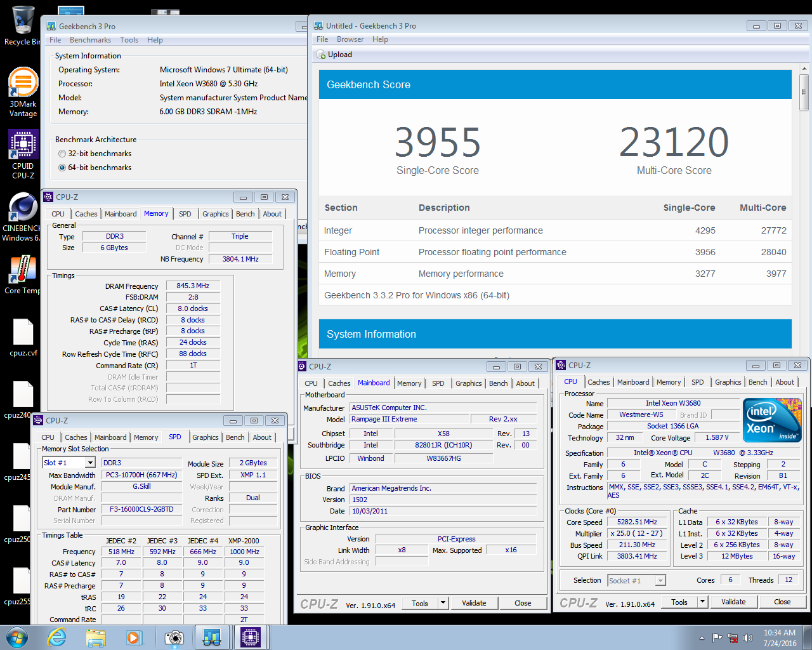The width and height of the screenshot is (812, 650).
Task: Click the Part Number field F3-16000CL9-2GBTD
Action: pos(141,509)
